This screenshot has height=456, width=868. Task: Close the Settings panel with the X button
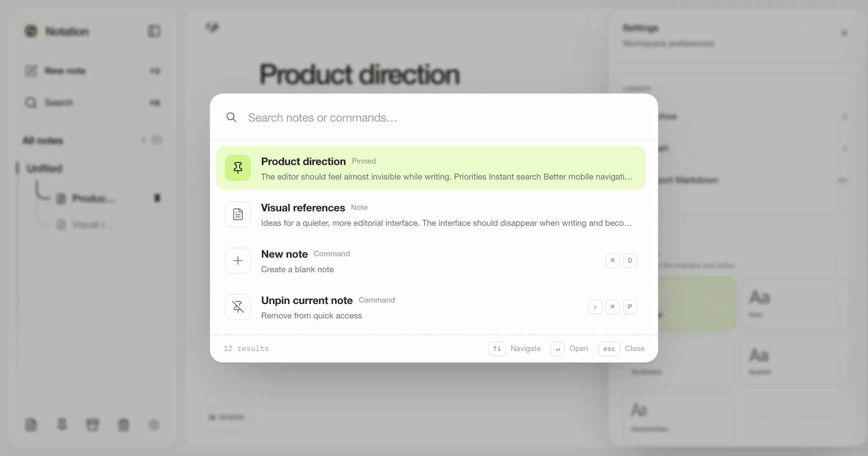point(844,33)
